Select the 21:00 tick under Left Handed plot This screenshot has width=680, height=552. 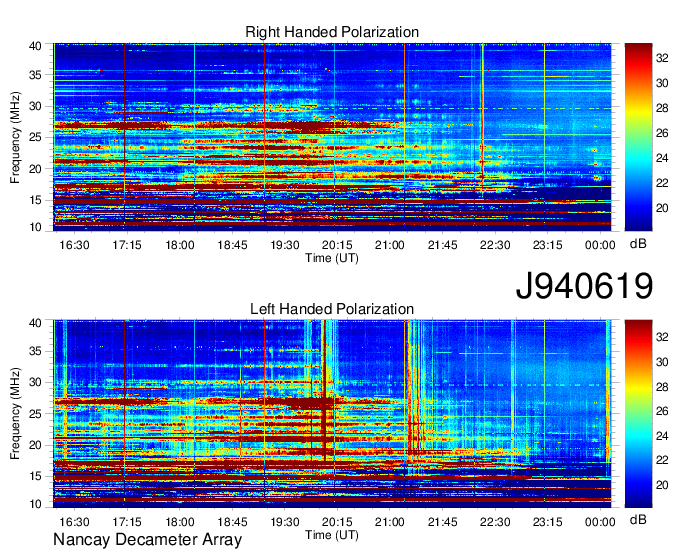click(x=389, y=522)
